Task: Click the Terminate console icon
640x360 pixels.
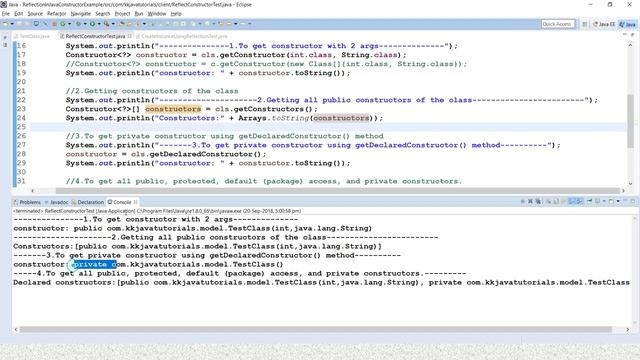Action: click(x=523, y=201)
